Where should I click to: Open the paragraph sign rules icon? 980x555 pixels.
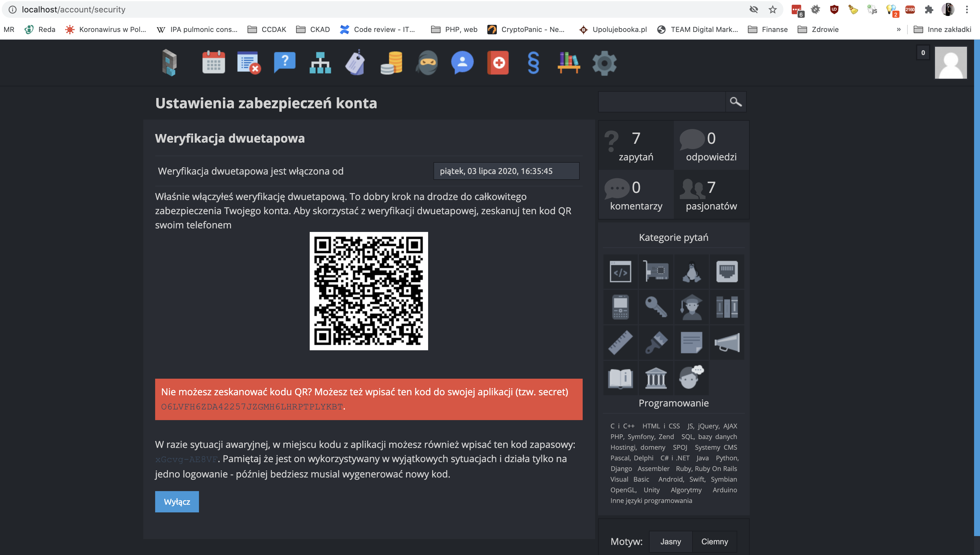point(533,62)
